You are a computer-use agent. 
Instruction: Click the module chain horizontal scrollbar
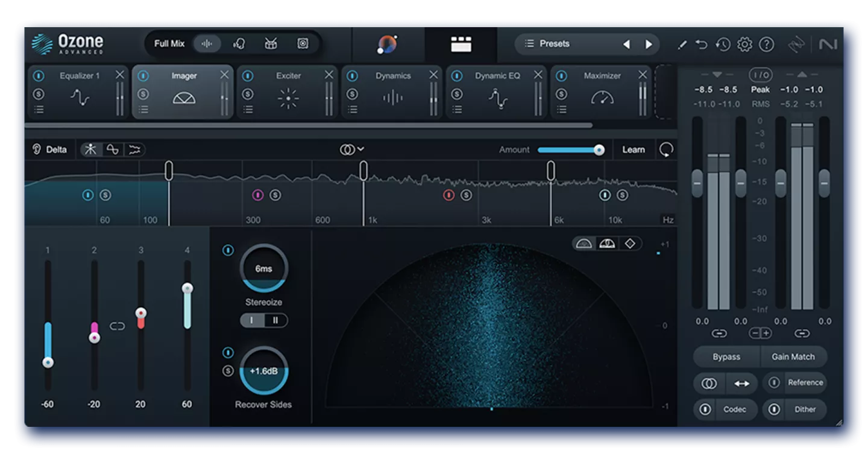pos(309,125)
